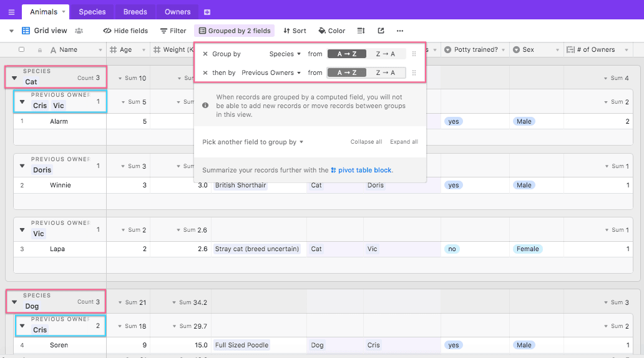
Task: Open the hamburger menu at top left
Action: pos(11,12)
